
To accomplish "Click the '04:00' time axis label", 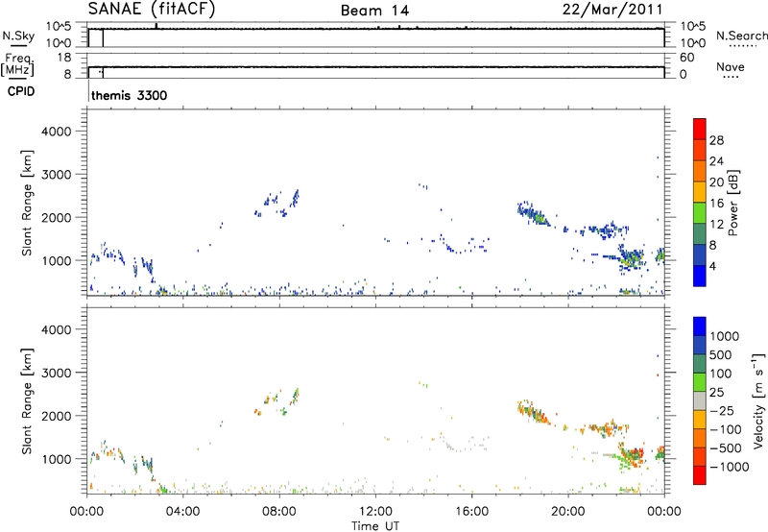I will click(x=182, y=512).
